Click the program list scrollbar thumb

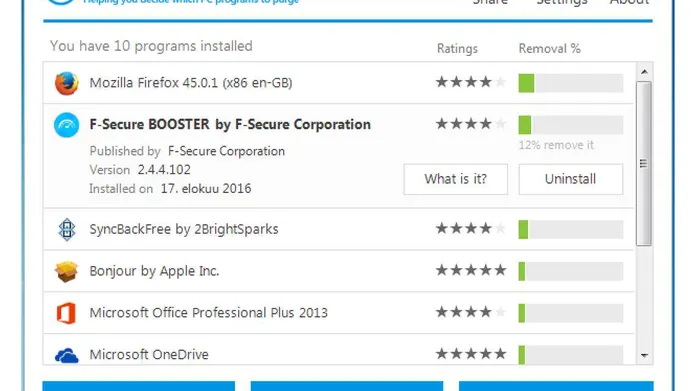tap(644, 163)
